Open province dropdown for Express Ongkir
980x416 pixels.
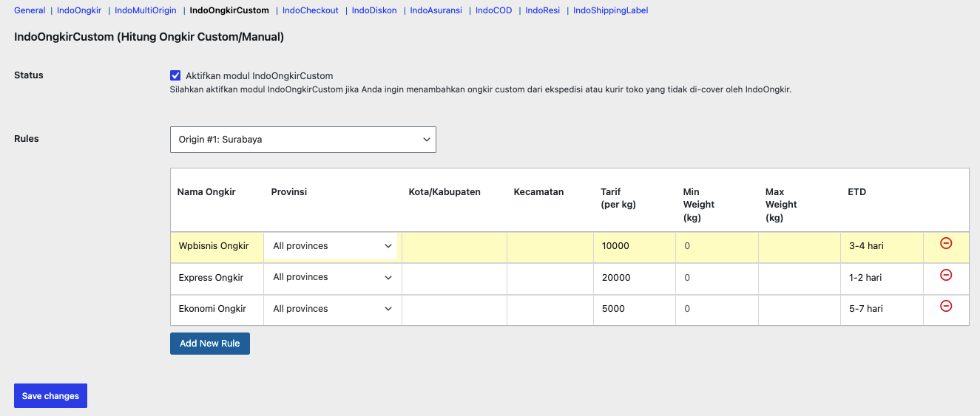(x=332, y=278)
